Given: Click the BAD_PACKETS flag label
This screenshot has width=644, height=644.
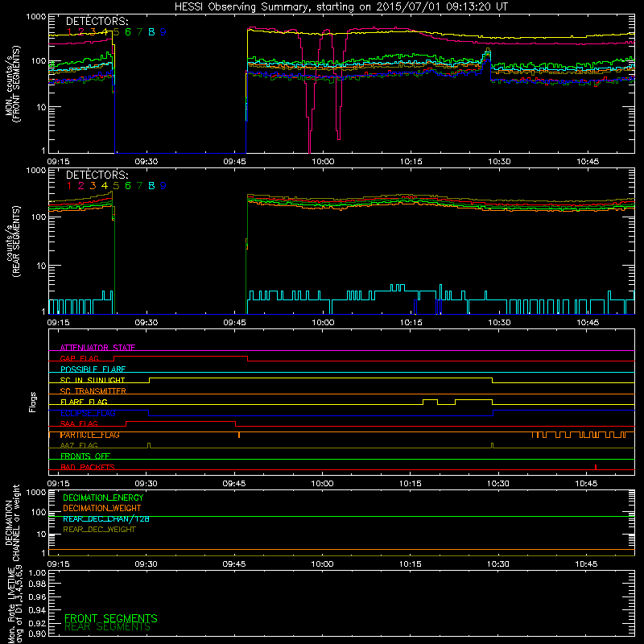Looking at the screenshot, I should click(88, 467).
